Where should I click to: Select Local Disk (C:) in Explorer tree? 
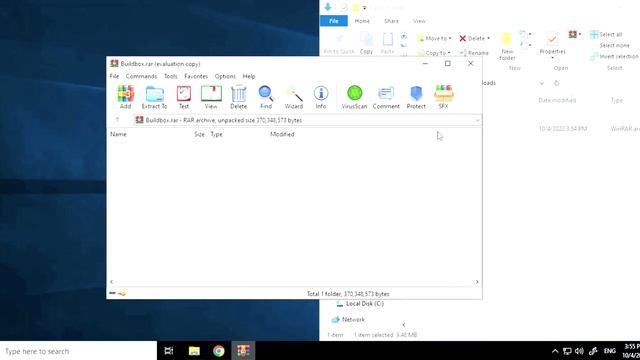click(x=360, y=304)
